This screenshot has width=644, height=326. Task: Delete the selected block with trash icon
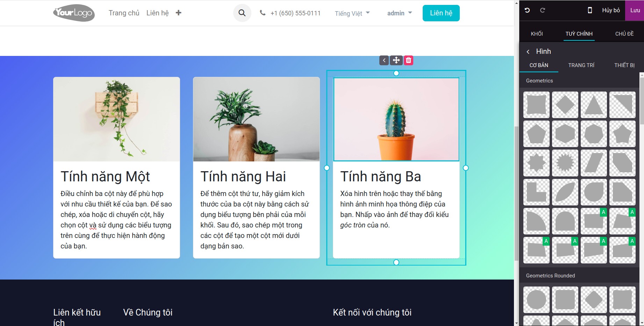pos(408,60)
